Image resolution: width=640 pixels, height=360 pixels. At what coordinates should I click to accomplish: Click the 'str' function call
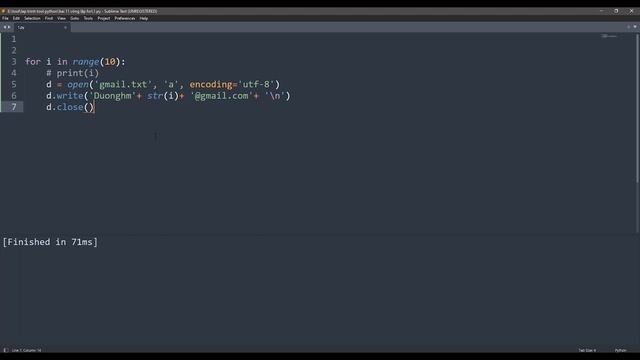coord(155,96)
